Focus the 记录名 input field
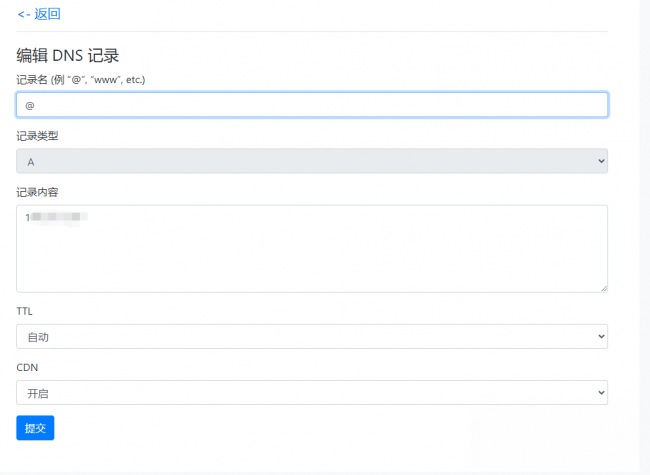 point(311,105)
